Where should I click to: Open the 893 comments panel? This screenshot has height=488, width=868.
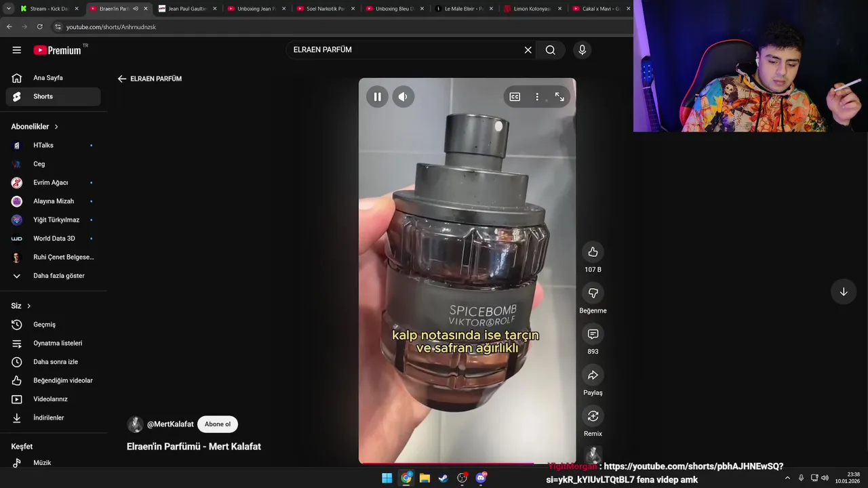pyautogui.click(x=593, y=334)
